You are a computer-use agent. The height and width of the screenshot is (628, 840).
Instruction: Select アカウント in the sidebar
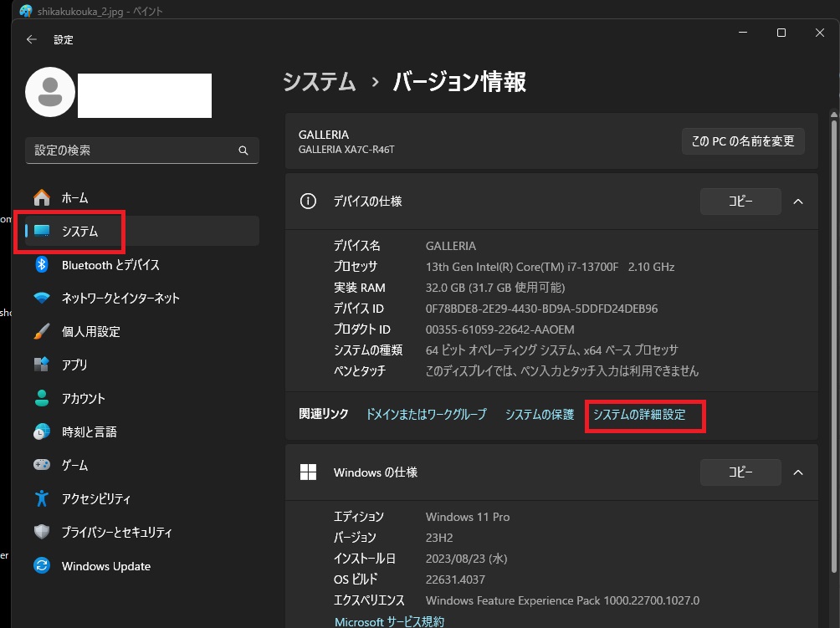142,398
